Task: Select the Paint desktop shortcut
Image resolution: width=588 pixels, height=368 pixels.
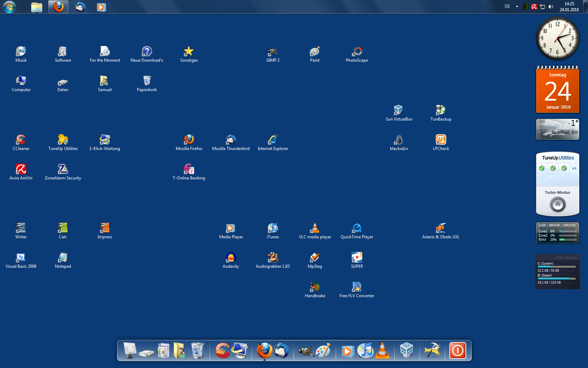Action: (x=315, y=54)
